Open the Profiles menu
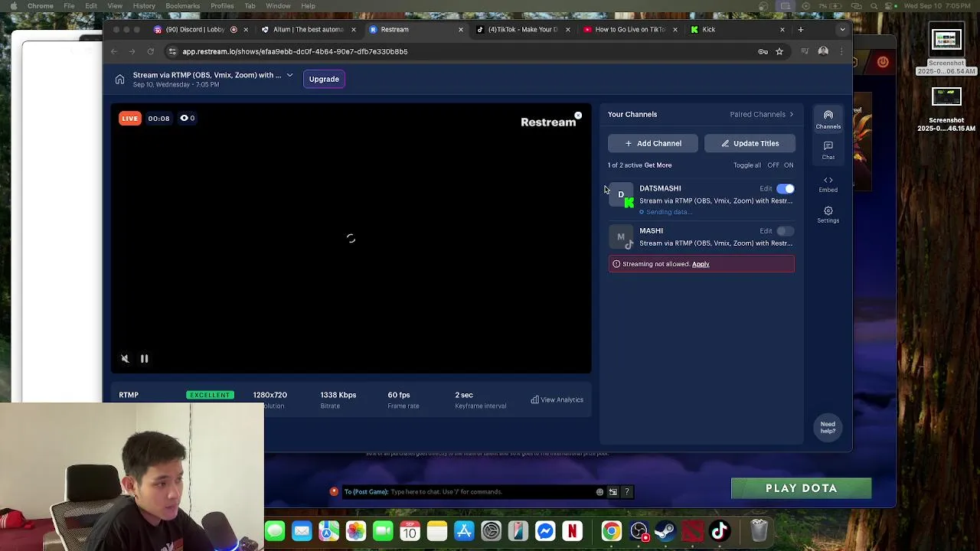Screen dimensions: 980x551 click(222, 5)
